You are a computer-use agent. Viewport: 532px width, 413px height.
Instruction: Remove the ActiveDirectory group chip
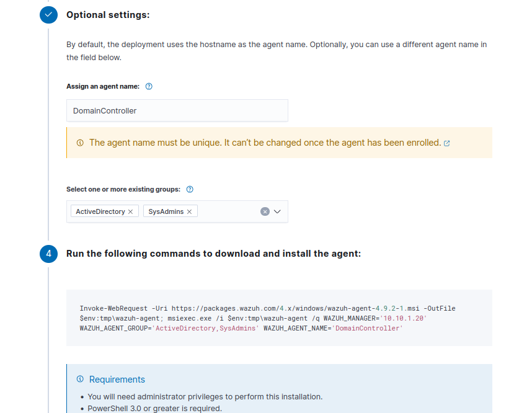[131, 211]
